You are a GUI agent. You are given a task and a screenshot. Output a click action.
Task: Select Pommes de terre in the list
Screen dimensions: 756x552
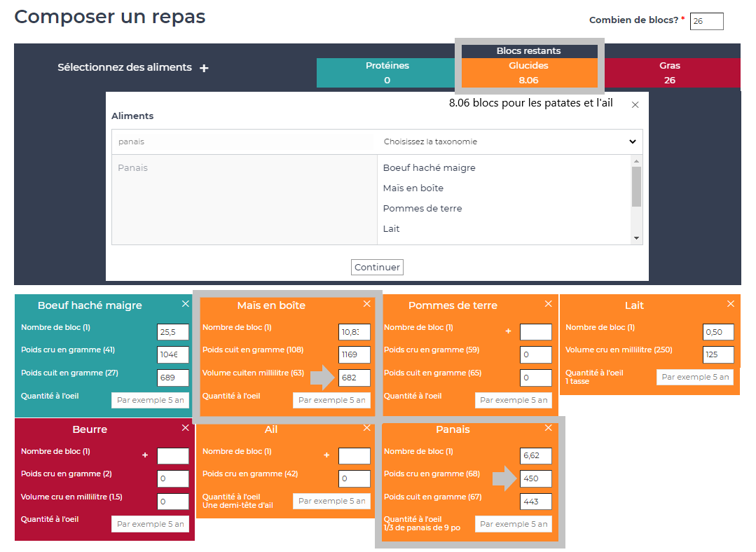422,209
